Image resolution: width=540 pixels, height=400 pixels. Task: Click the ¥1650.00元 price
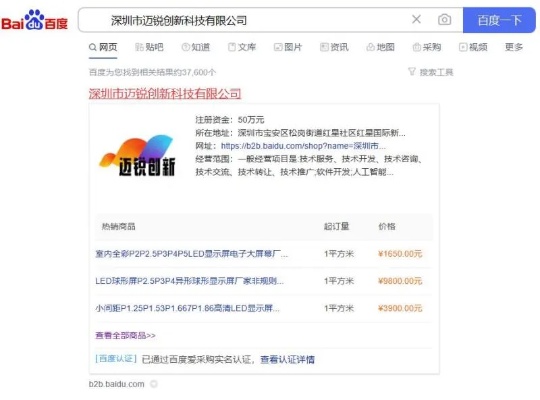point(400,254)
